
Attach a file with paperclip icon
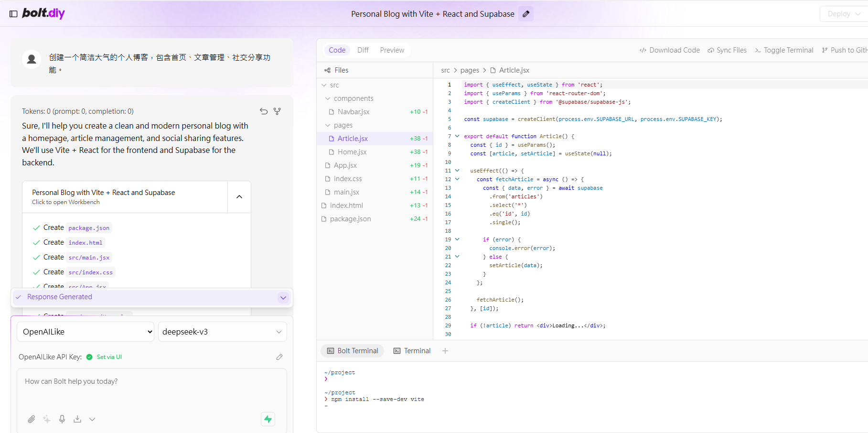pos(32,419)
